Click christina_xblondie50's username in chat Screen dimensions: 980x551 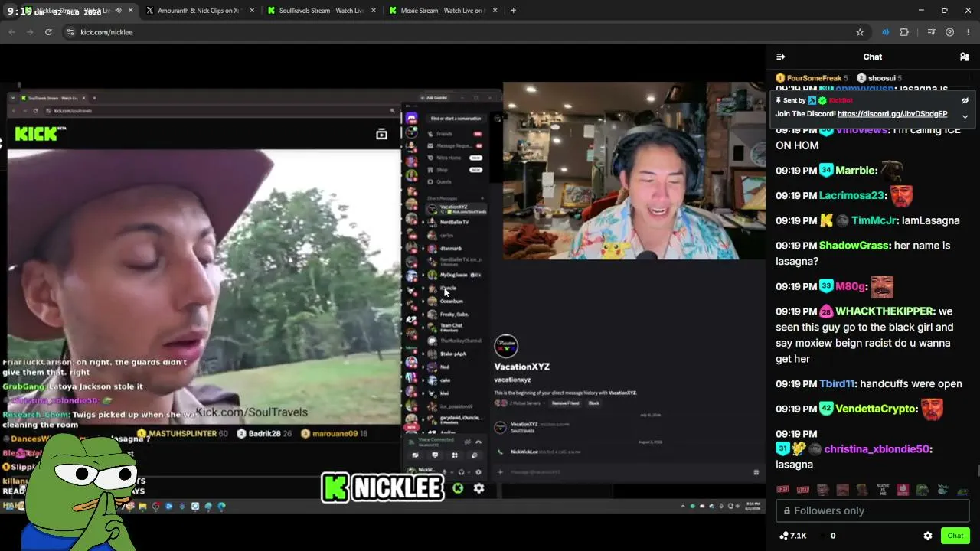point(878,449)
